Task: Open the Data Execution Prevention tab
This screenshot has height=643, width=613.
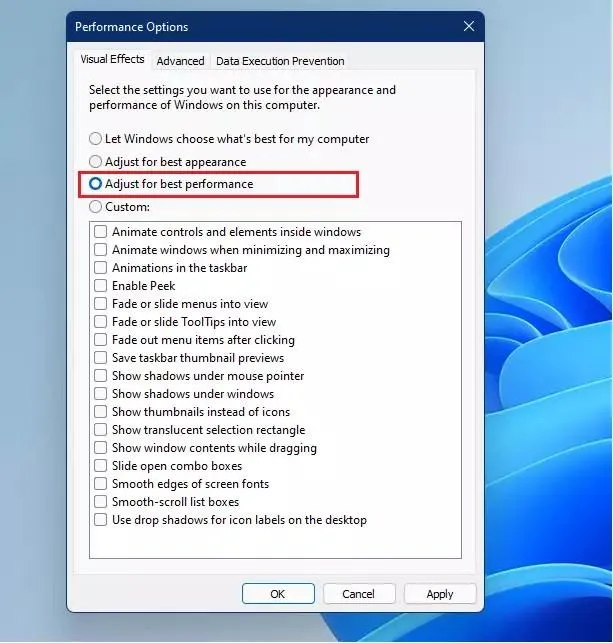Action: tap(280, 61)
